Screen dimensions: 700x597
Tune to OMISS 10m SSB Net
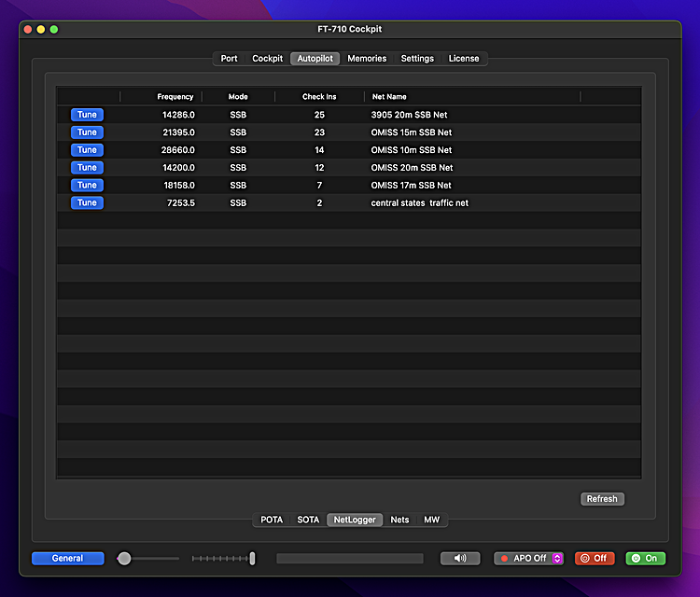pyautogui.click(x=87, y=150)
